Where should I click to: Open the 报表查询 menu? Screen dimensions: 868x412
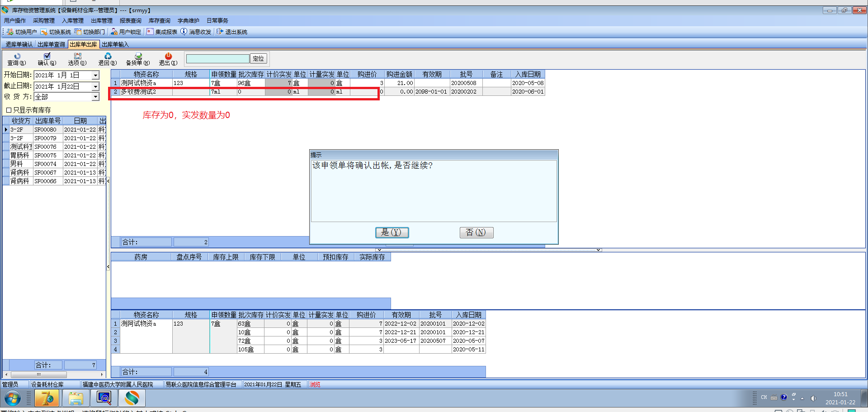click(x=131, y=21)
